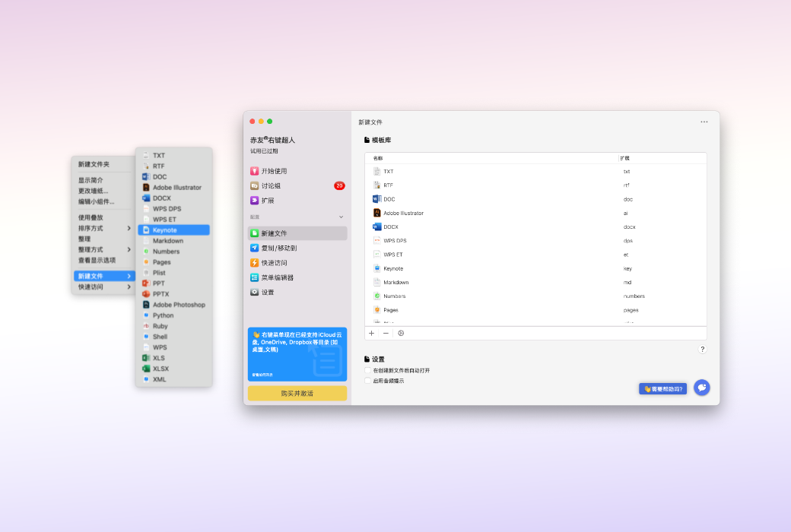Collapse the 配置 section chevron
The image size is (791, 532).
[x=341, y=217]
